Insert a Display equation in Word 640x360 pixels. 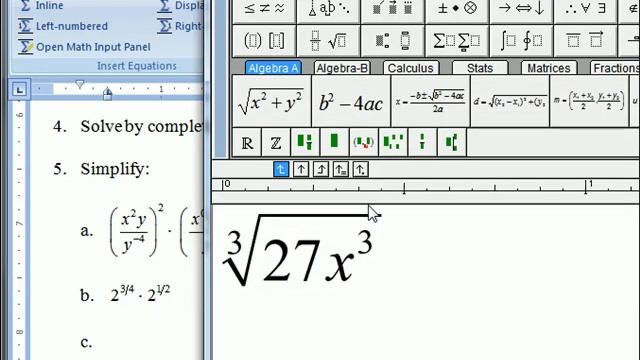click(181, 6)
